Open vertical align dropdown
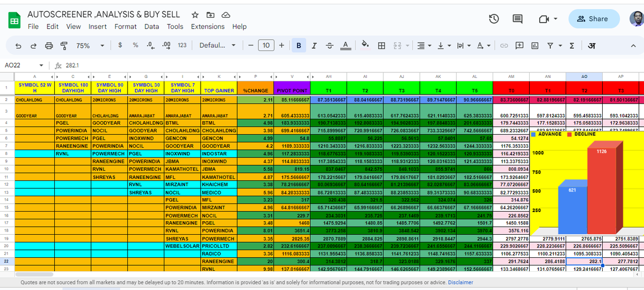644x290 pixels. tap(444, 46)
